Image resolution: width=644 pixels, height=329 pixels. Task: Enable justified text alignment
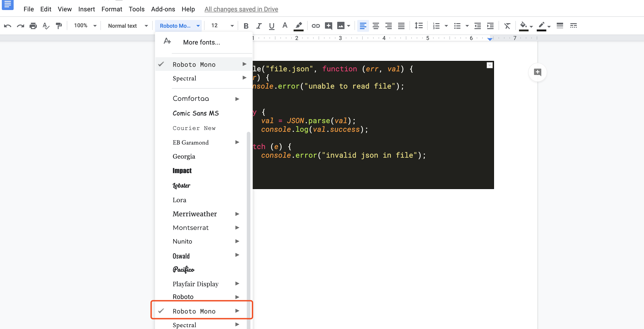coord(401,26)
